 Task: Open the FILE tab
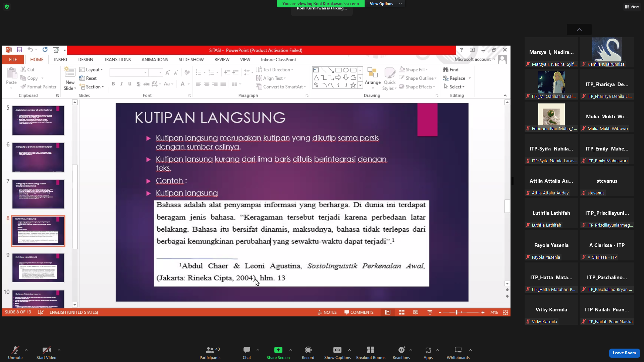(13, 59)
